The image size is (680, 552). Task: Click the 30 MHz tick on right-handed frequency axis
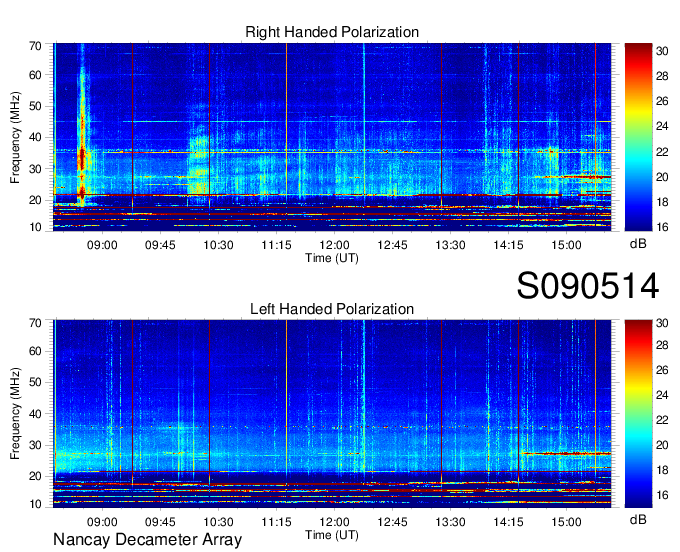click(x=35, y=169)
